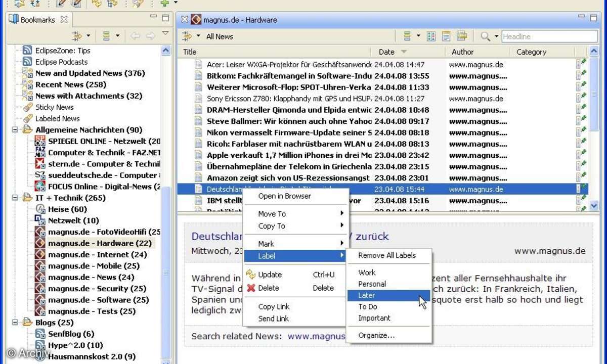Open the All News filter dropdown arrow
Viewport: 607px width, 364px height.
[x=198, y=36]
